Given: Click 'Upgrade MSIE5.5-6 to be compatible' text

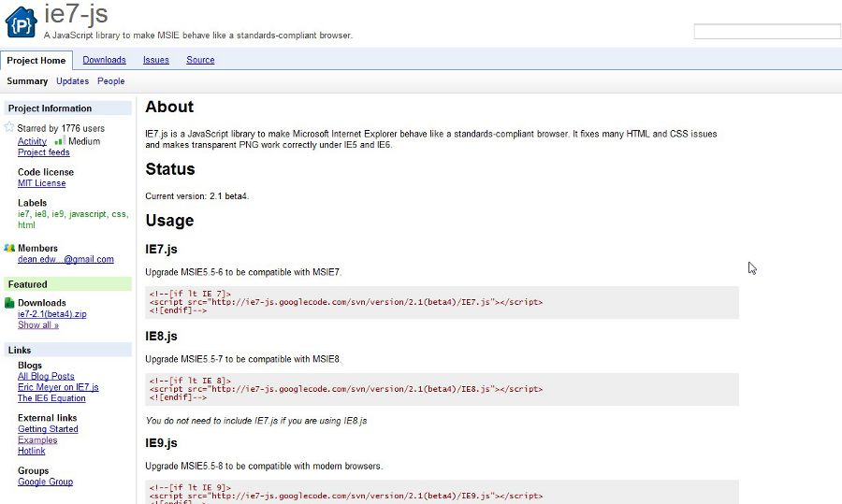Looking at the screenshot, I should point(243,272).
